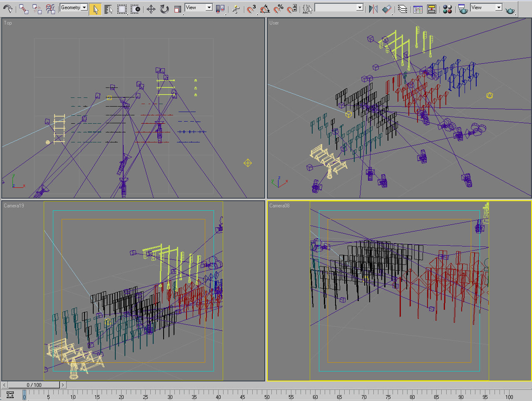532x401 pixels.
Task: Select the Select and Scale tool
Action: coord(178,9)
